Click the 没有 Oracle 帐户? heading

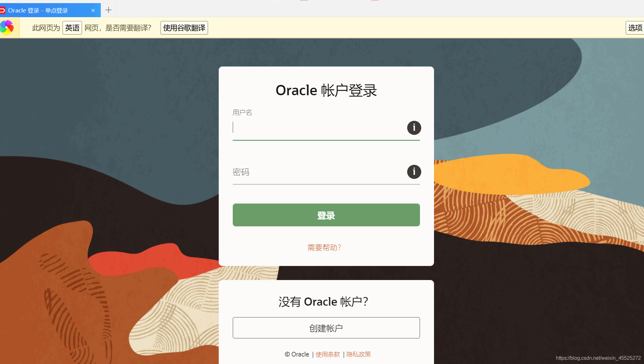coord(324,302)
